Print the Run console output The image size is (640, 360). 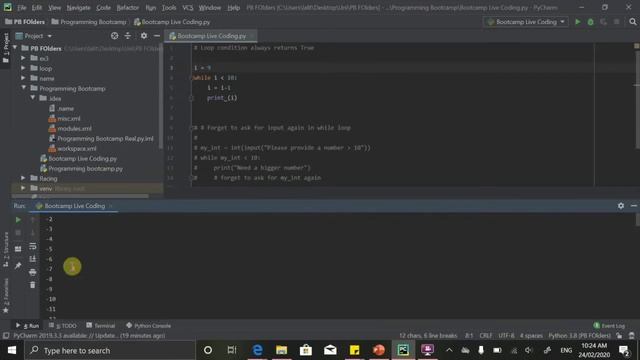pos(33,272)
